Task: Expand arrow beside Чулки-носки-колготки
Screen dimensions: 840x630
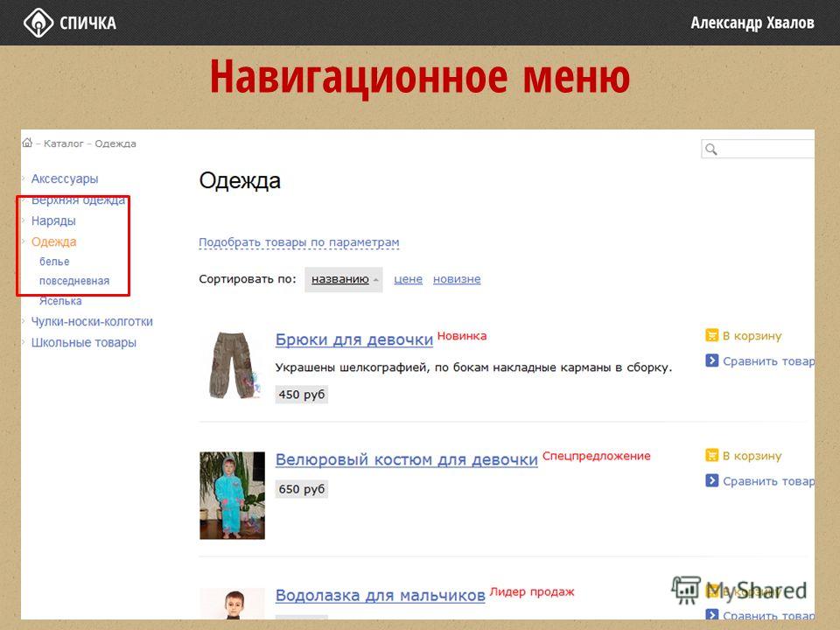Action: (x=24, y=321)
